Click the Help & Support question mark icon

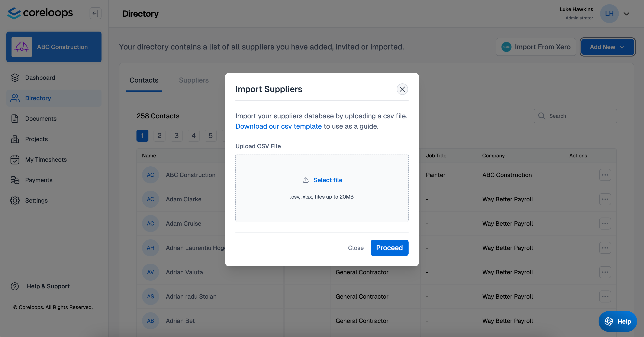(15, 286)
